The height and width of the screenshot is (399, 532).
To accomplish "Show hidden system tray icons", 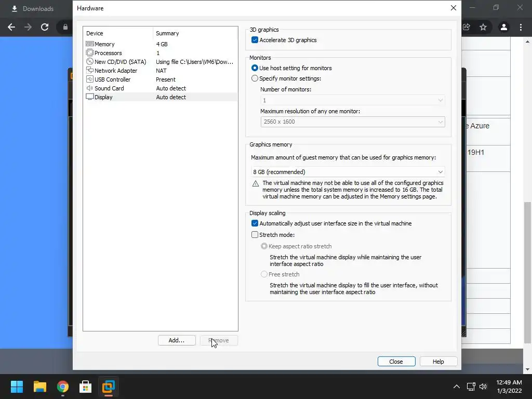I will pos(457,387).
